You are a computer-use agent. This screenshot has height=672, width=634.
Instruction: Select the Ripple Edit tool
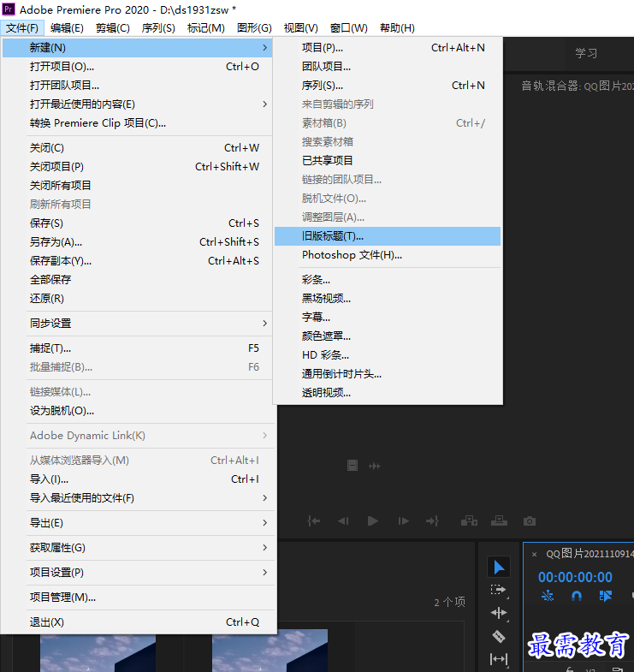point(499,613)
